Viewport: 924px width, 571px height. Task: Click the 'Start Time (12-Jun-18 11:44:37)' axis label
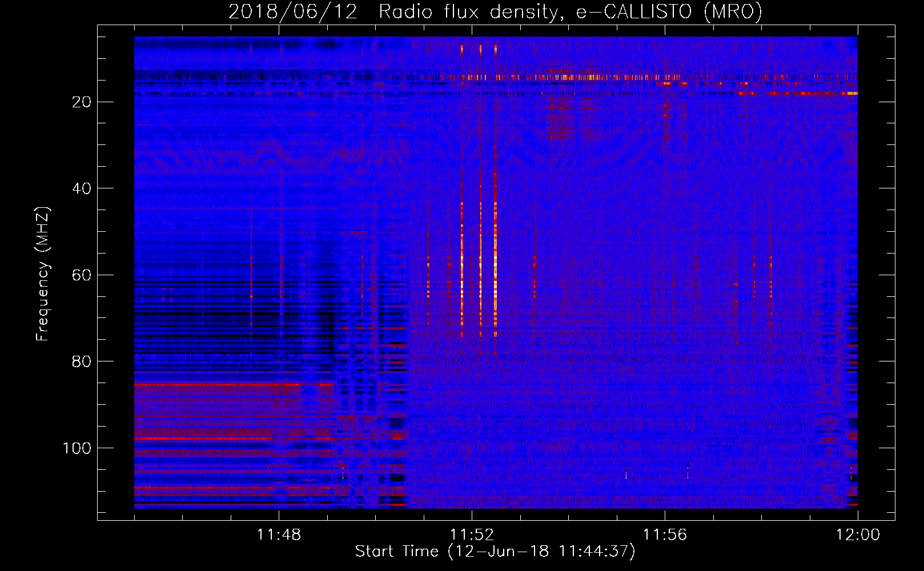click(x=495, y=552)
